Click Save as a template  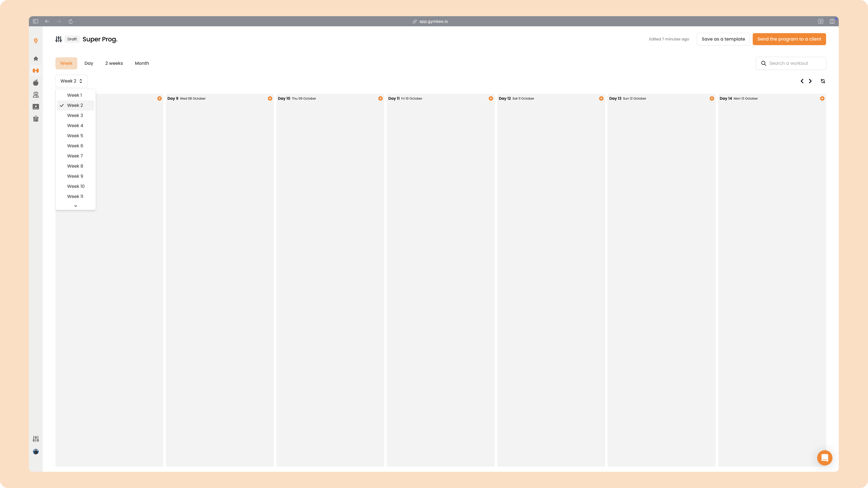coord(723,39)
